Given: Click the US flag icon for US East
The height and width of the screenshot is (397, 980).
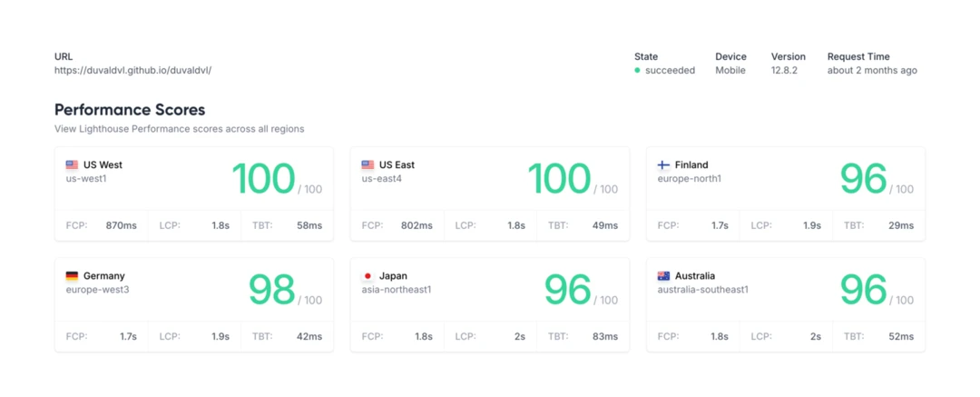Looking at the screenshot, I should pos(367,165).
